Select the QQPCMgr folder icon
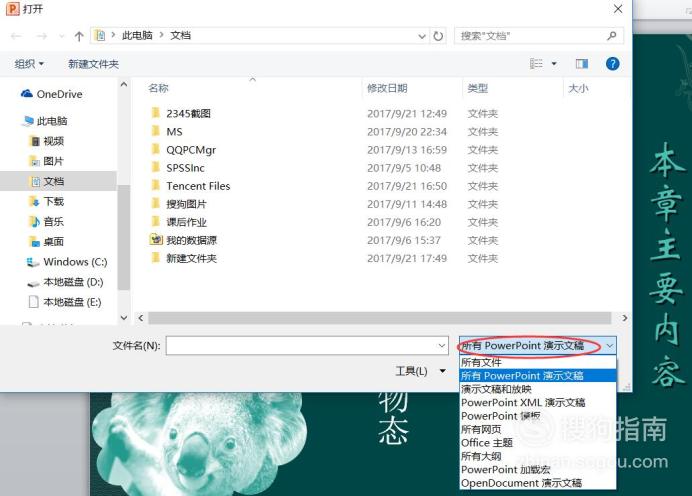The image size is (692, 496). tap(155, 149)
